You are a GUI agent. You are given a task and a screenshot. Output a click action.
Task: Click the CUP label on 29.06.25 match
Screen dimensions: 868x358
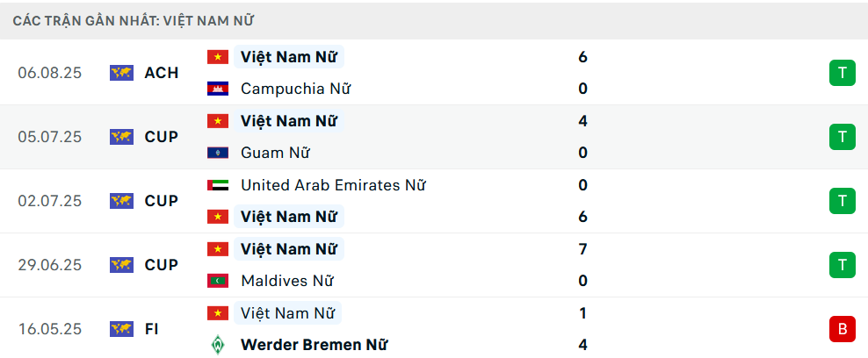click(x=161, y=265)
